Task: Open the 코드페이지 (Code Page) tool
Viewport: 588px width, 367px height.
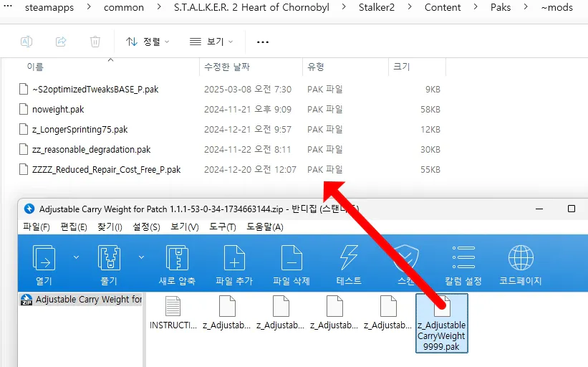Action: [x=521, y=258]
